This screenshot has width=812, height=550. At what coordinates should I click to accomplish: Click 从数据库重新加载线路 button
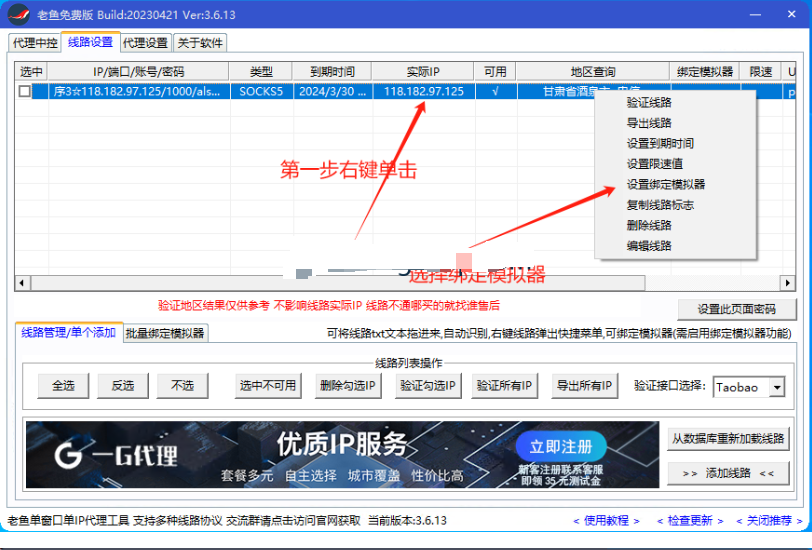pos(728,439)
